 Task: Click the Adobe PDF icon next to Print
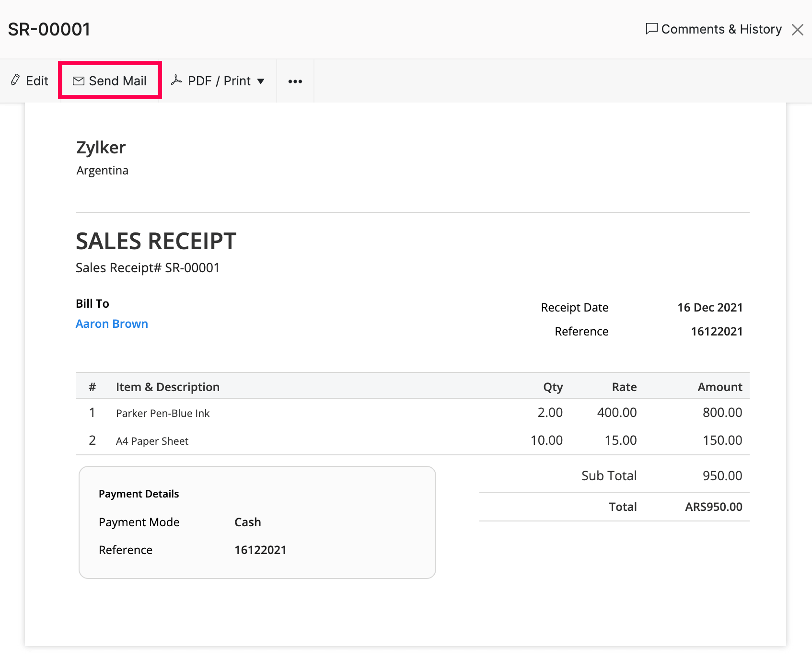[x=177, y=81]
